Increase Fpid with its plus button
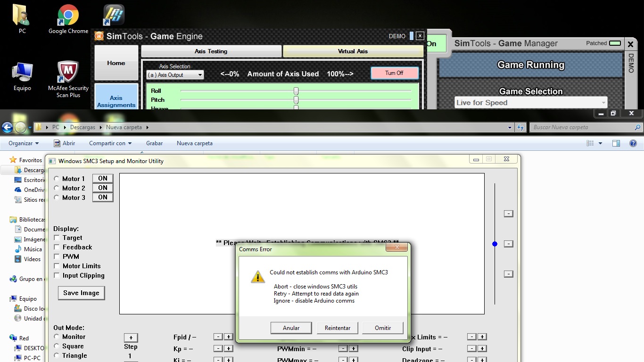The image size is (644, 362). (228, 337)
